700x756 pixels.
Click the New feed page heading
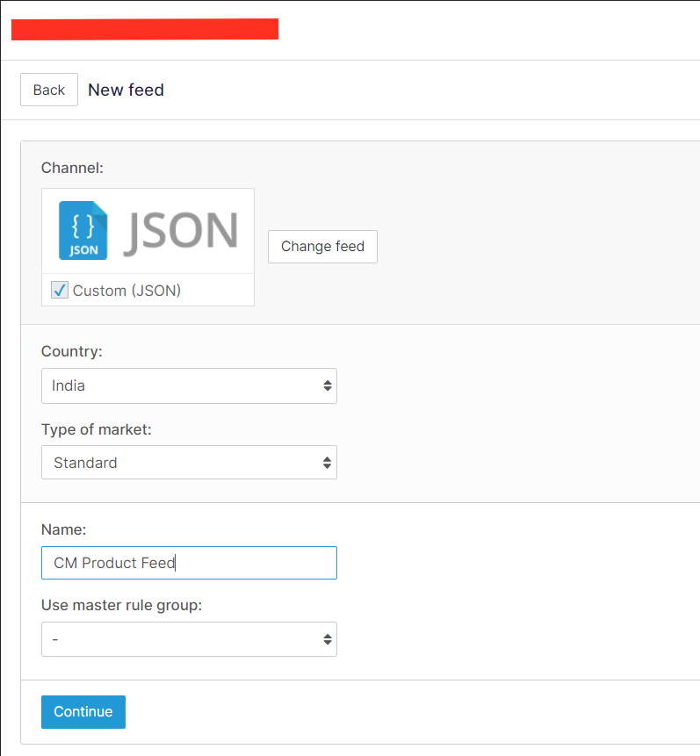(x=126, y=90)
